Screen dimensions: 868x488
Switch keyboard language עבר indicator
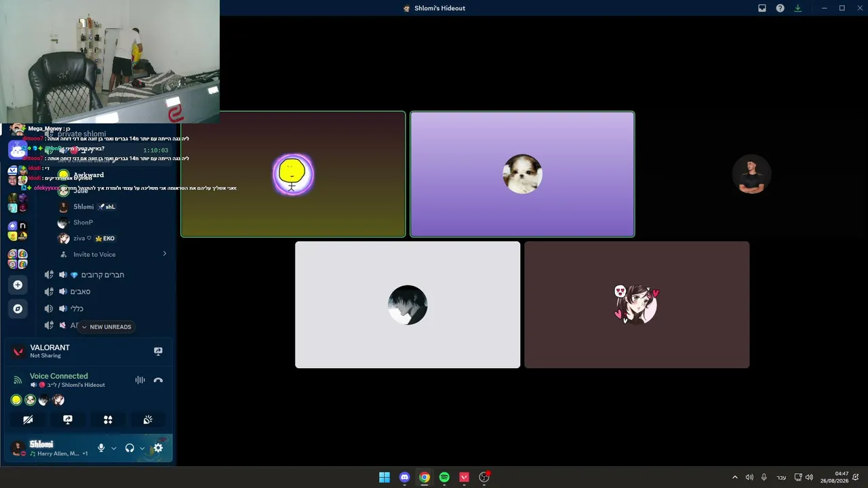[781, 477]
